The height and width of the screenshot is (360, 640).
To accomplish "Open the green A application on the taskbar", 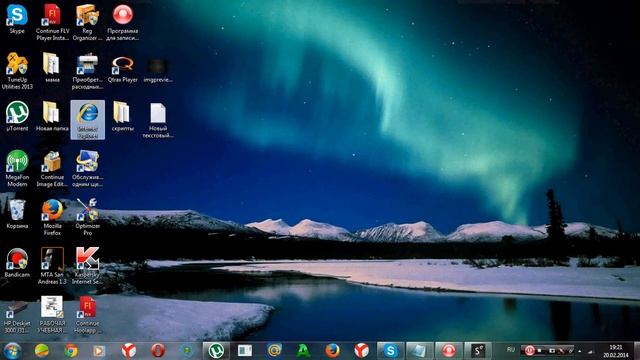I will pos(303,351).
